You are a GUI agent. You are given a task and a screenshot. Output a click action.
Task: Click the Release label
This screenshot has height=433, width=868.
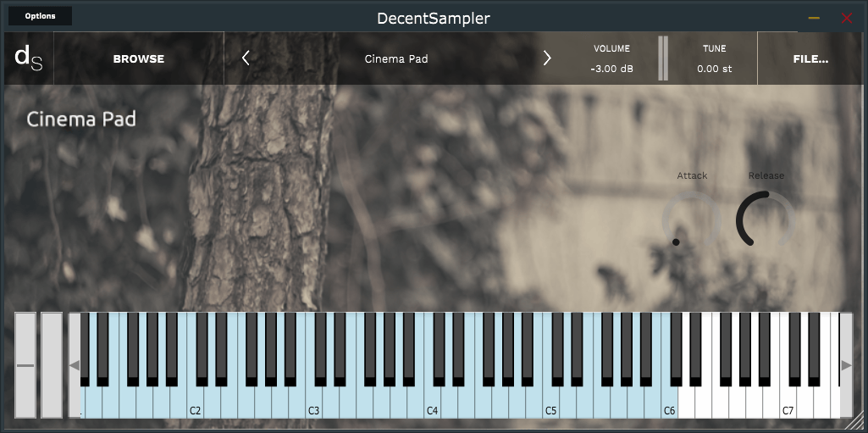(x=766, y=175)
